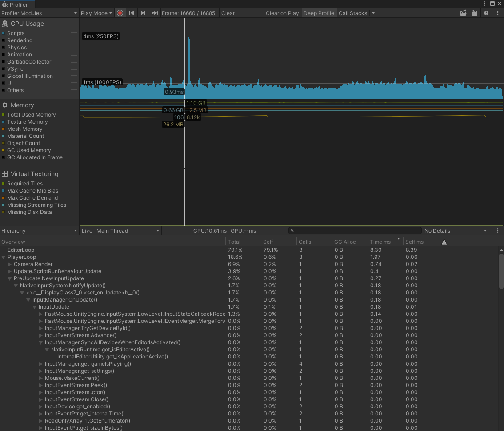This screenshot has width=504, height=431.
Task: Open the Main Thread selector
Action: pos(128,230)
